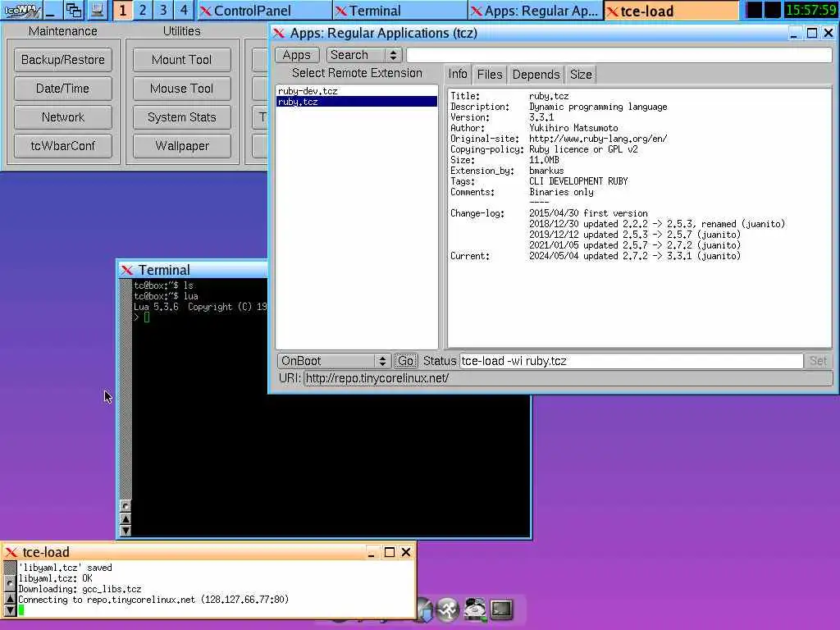
Task: Open Network settings in ControlPanel
Action: point(62,116)
